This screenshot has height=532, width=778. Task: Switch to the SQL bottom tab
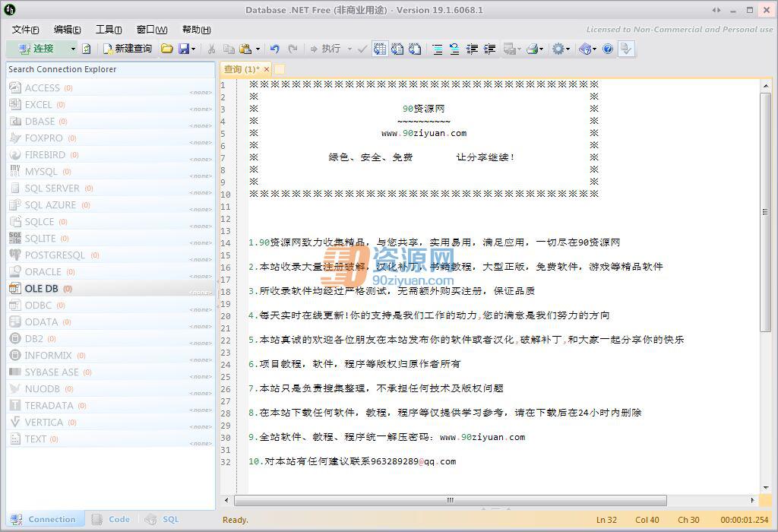(163, 519)
